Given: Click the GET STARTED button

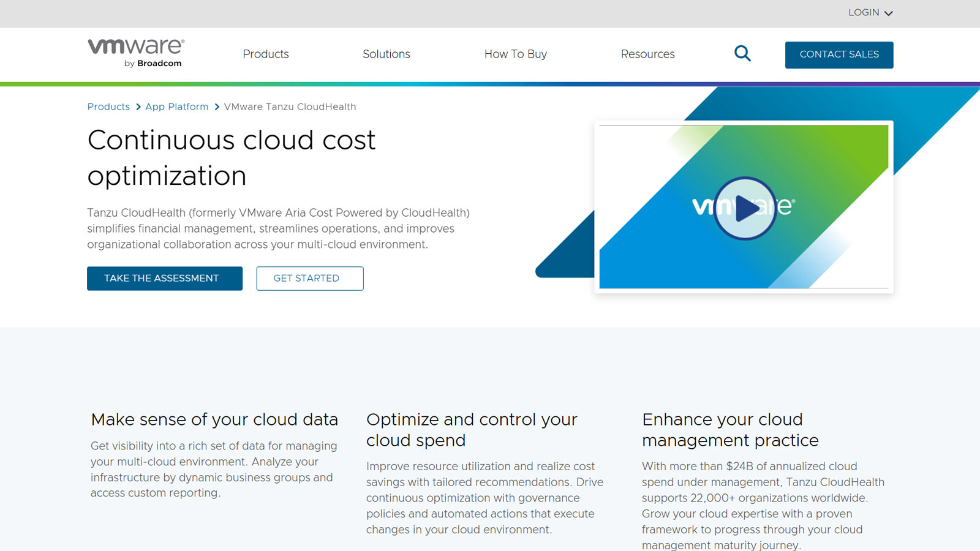Looking at the screenshot, I should pyautogui.click(x=310, y=279).
